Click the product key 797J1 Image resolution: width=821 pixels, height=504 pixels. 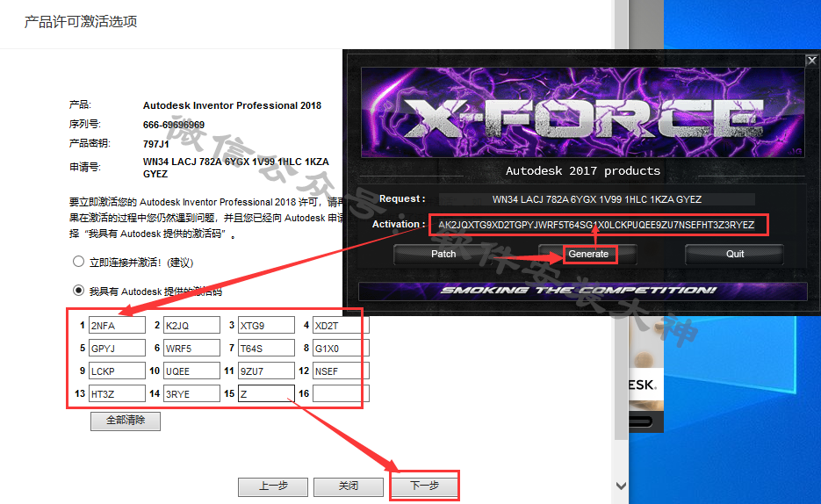tap(156, 143)
